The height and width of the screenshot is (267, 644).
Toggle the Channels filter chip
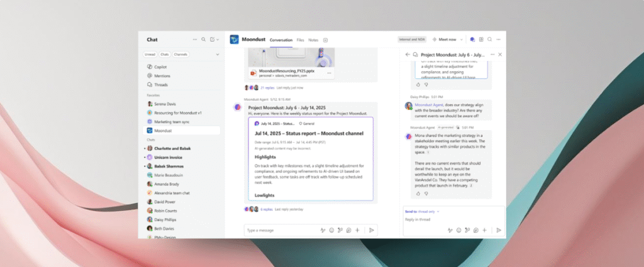tap(180, 54)
